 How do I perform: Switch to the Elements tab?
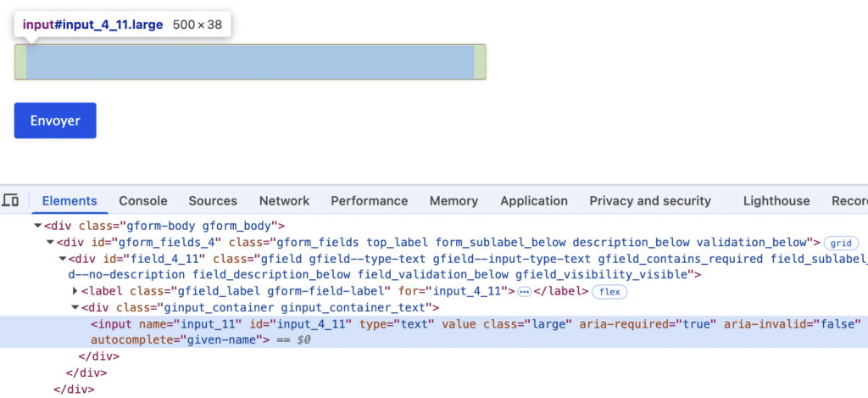click(x=70, y=201)
